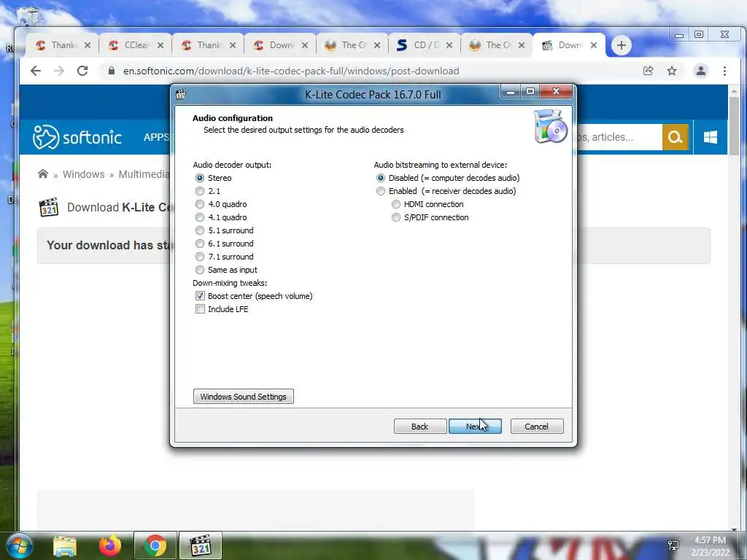This screenshot has height=560, width=747.
Task: Close the CCleaner tab
Action: click(x=160, y=45)
